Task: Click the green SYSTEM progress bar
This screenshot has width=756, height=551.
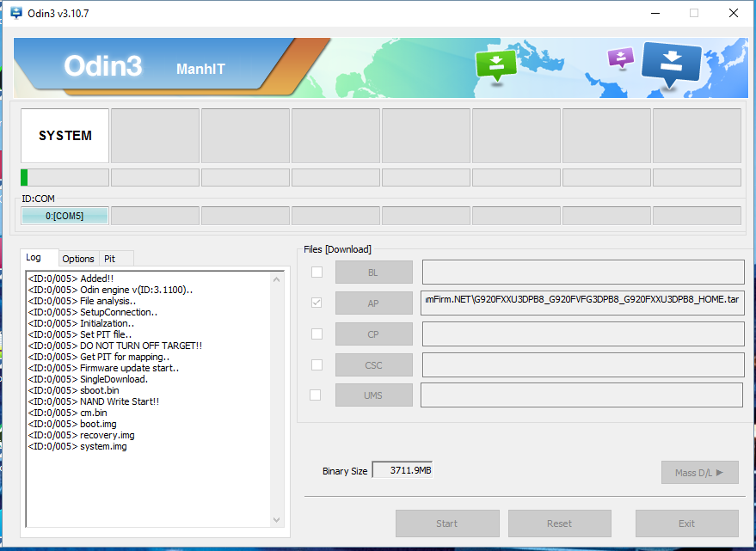Action: click(65, 178)
